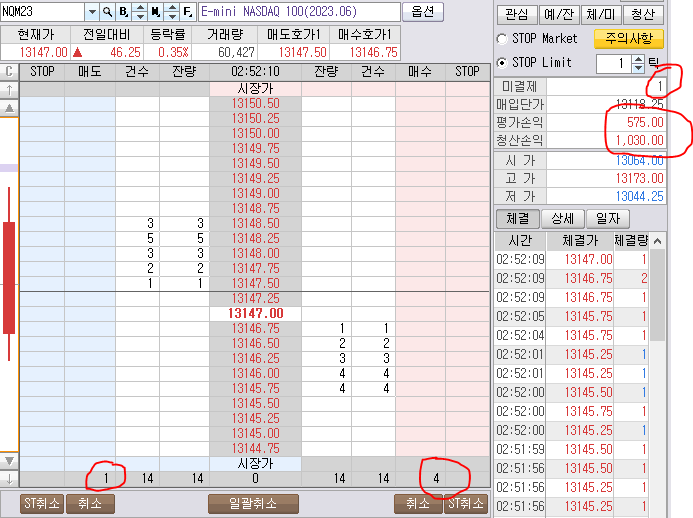Click the red candlestick in the side chart
The image size is (693, 518).
pyautogui.click(x=9, y=278)
